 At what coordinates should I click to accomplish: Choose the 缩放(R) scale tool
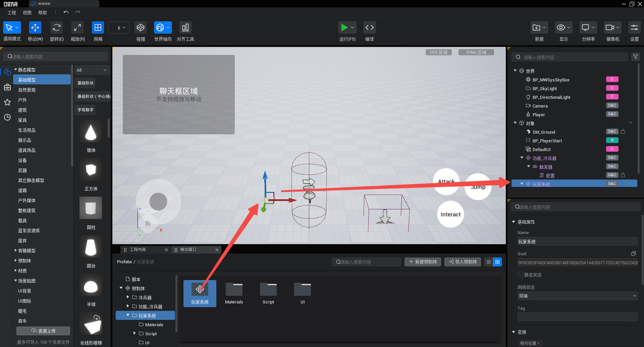click(77, 27)
